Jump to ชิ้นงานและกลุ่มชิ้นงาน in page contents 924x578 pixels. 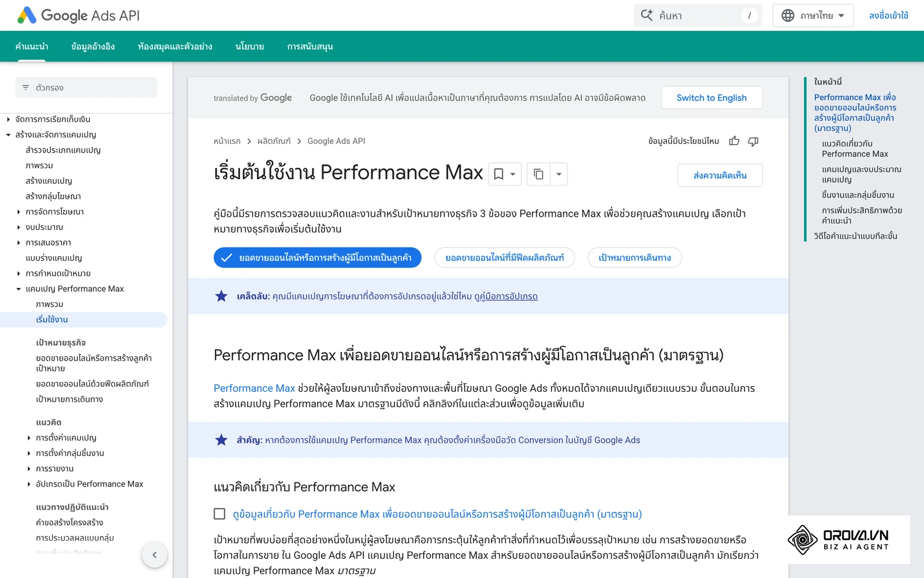coord(858,195)
